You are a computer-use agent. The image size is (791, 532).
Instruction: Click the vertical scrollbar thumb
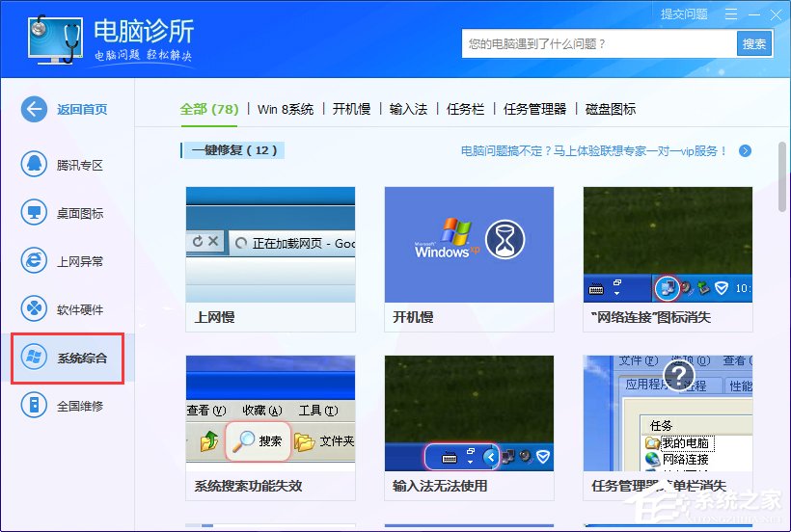pyautogui.click(x=782, y=176)
